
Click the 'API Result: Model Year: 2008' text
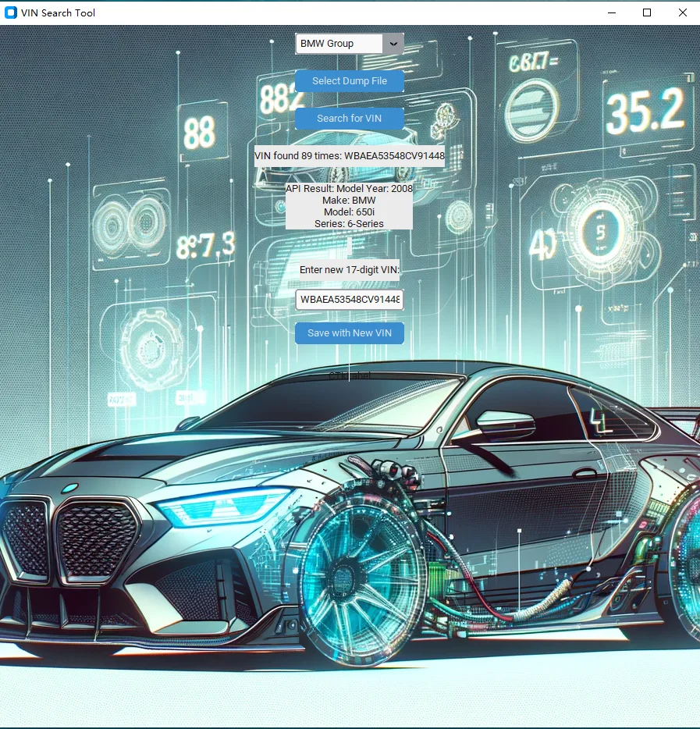(349, 188)
